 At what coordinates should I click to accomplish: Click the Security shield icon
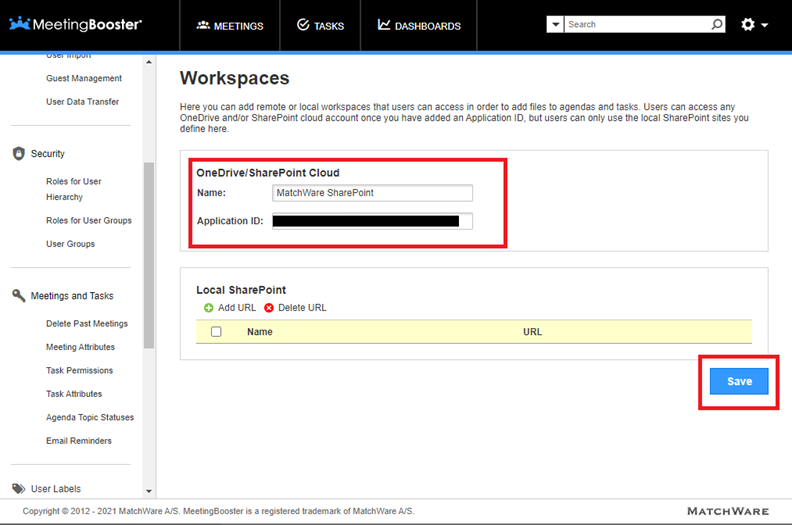[19, 153]
